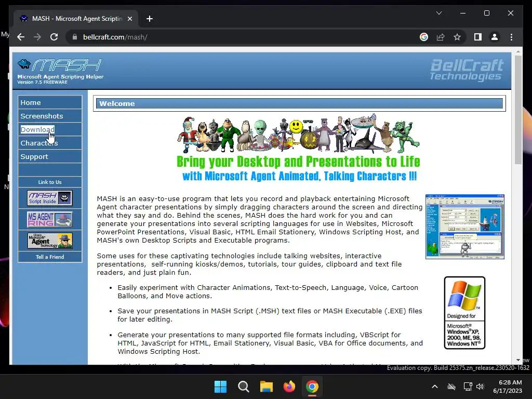Click the volume speaker icon

point(480,387)
